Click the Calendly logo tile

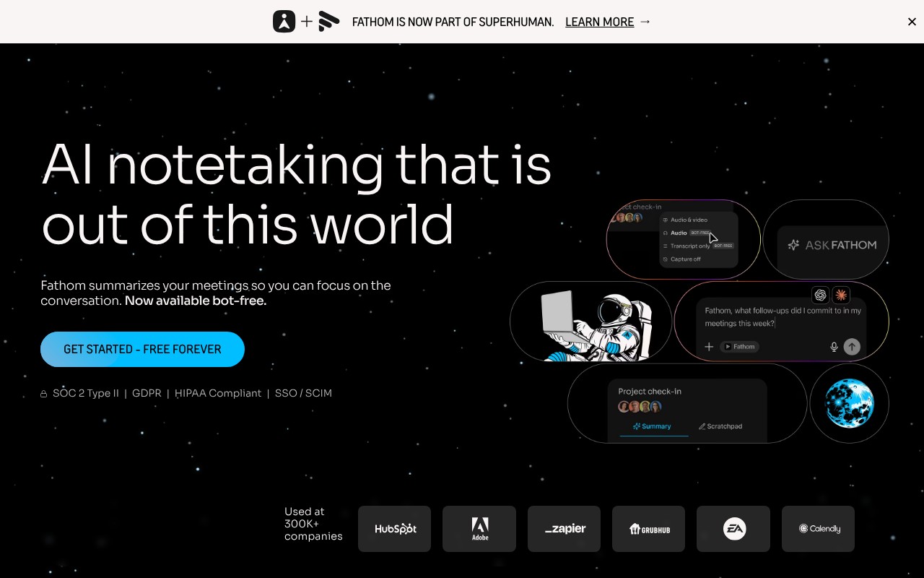[818, 529]
